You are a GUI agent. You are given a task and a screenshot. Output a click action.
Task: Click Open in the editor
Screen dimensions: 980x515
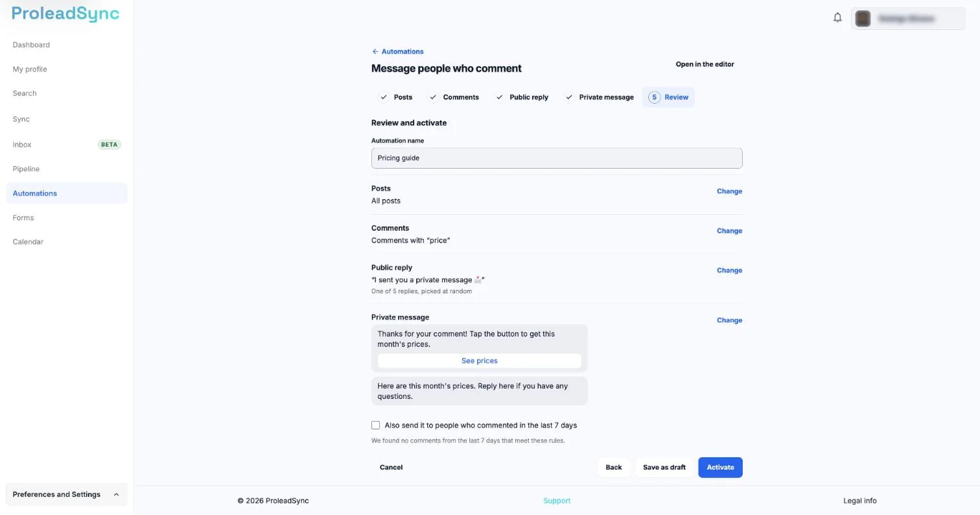tap(705, 64)
